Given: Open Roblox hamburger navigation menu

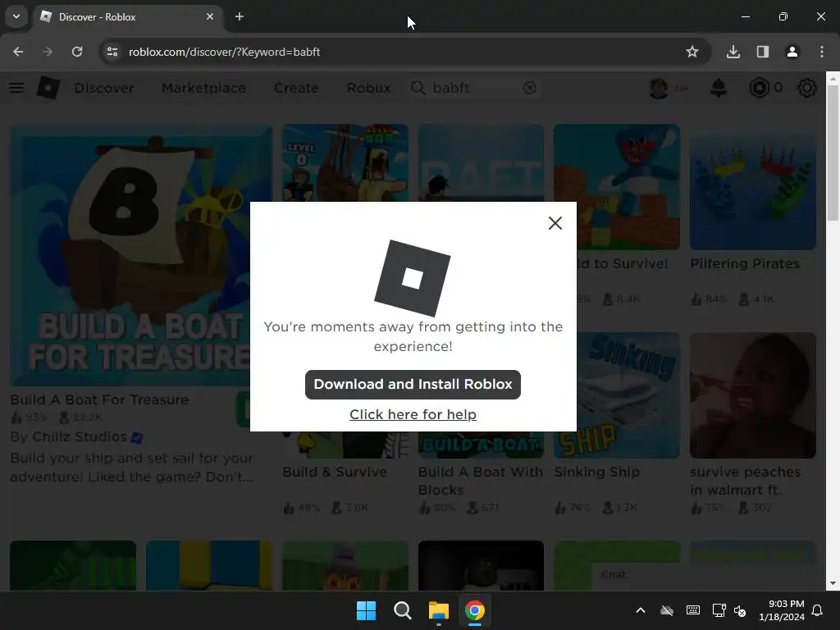Looking at the screenshot, I should tap(16, 88).
